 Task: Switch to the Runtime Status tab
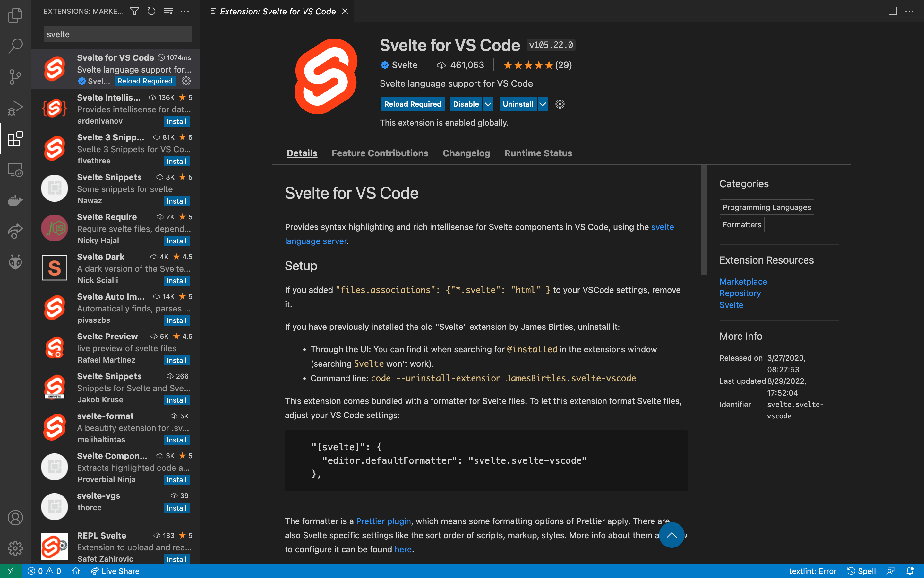538,153
